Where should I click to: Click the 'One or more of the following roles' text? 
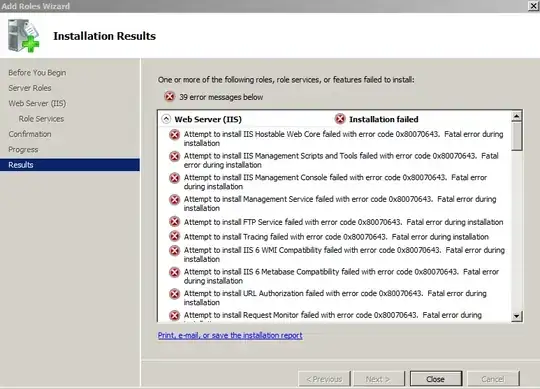(x=286, y=80)
